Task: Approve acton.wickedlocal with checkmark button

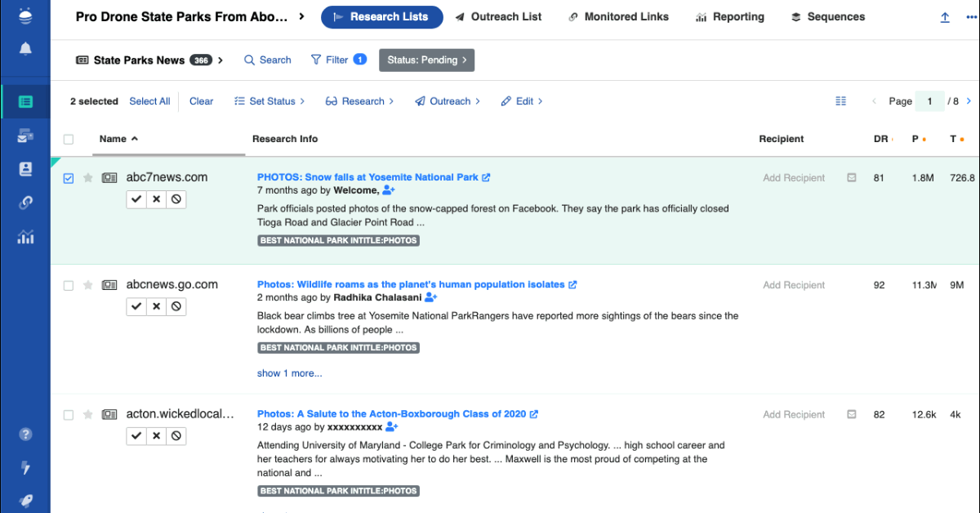Action: click(136, 436)
